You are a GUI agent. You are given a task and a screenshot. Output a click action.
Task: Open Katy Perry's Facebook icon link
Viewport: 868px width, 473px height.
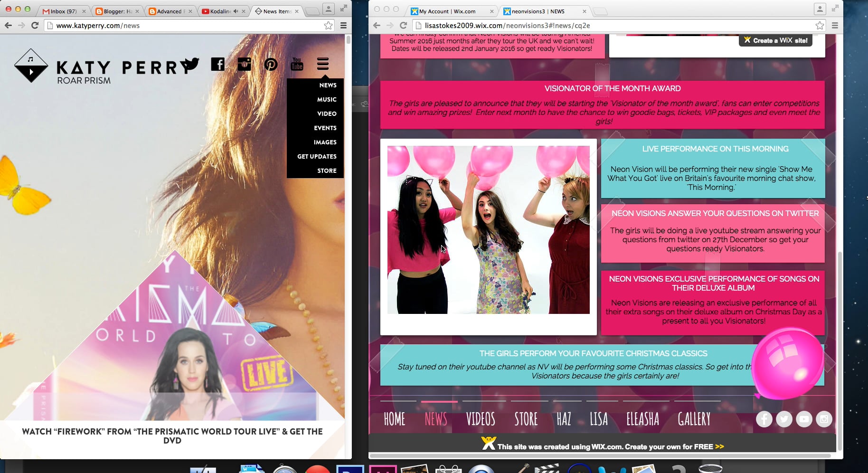click(218, 64)
